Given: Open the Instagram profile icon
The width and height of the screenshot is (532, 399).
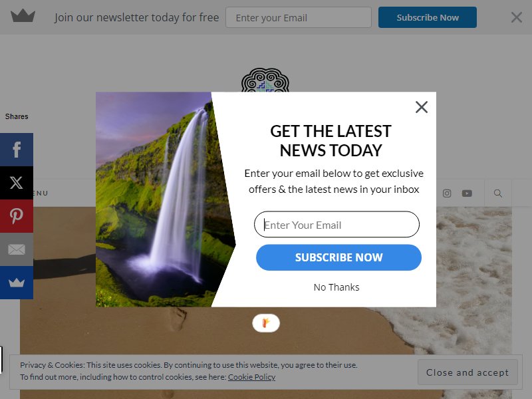Looking at the screenshot, I should tap(447, 194).
